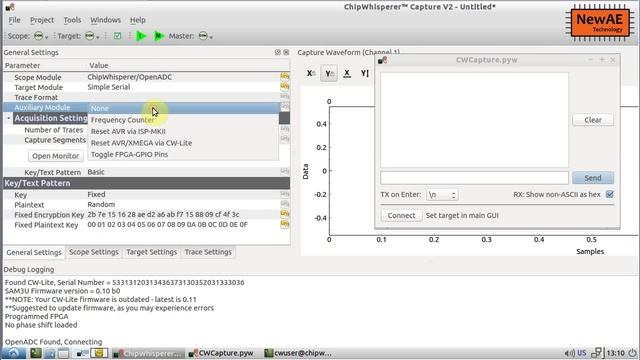640x360 pixels.
Task: Click the validate checkmark toolbar icon
Action: pyautogui.click(x=118, y=36)
